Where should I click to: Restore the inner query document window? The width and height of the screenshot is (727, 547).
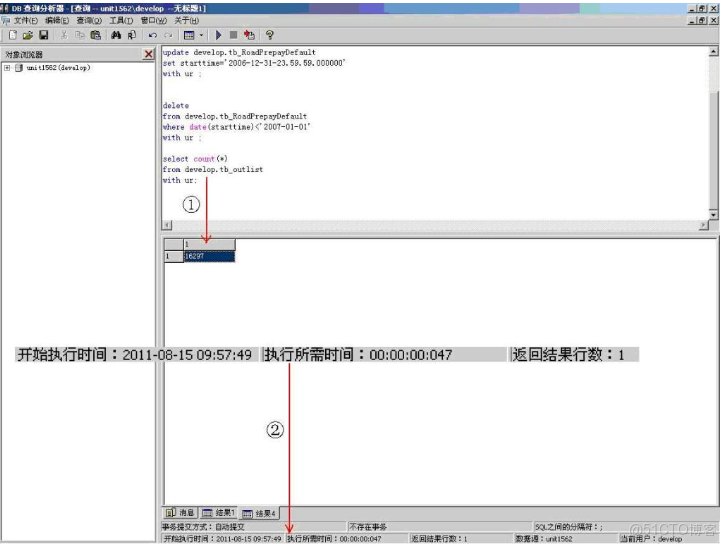(702, 20)
